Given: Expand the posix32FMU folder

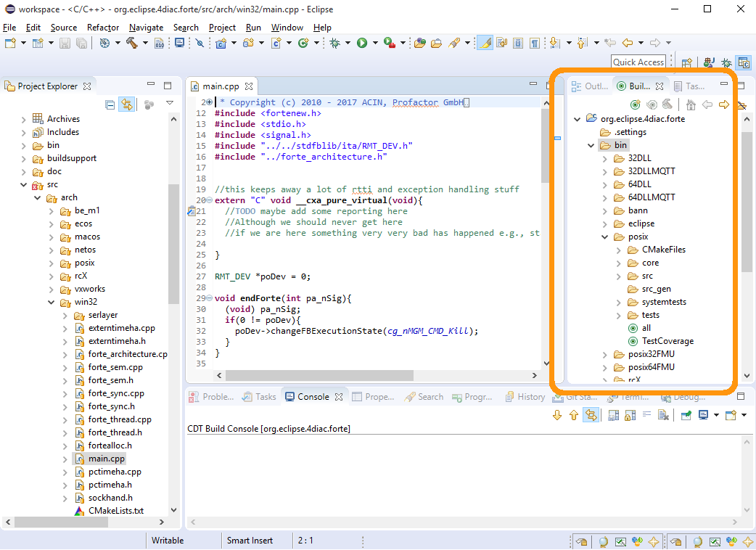Looking at the screenshot, I should pos(604,353).
